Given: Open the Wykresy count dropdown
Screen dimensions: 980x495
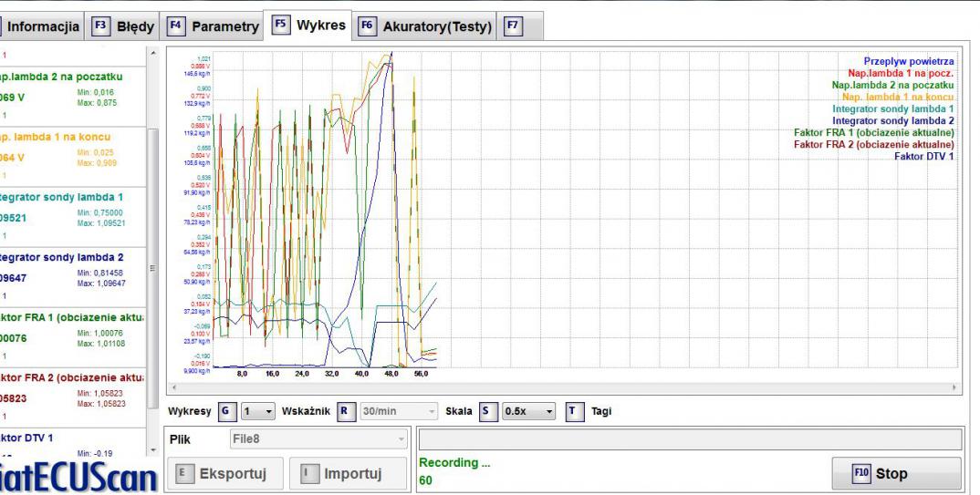Looking at the screenshot, I should 257,411.
